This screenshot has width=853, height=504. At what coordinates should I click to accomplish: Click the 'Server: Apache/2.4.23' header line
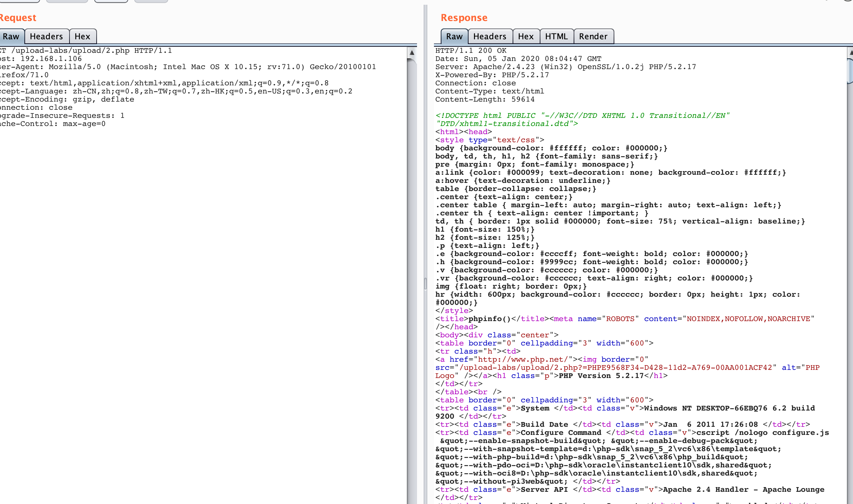[x=566, y=67]
